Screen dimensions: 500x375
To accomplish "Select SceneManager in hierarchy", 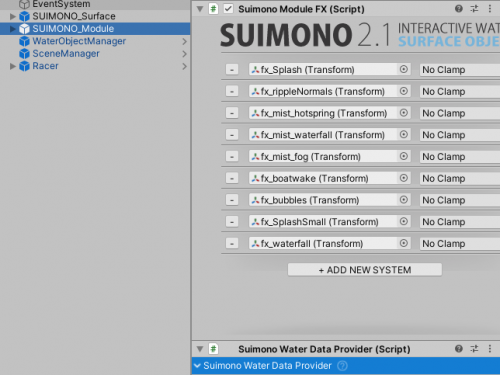I will coord(66,54).
